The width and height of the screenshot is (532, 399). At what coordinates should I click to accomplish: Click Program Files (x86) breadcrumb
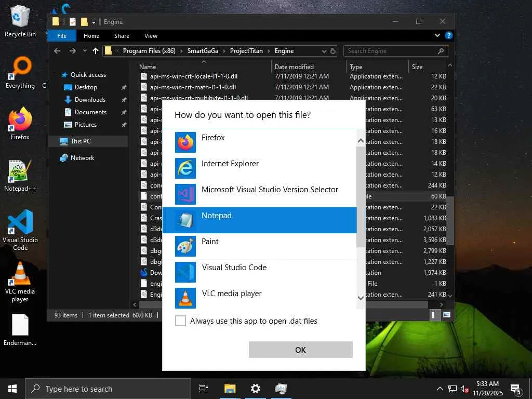click(149, 51)
